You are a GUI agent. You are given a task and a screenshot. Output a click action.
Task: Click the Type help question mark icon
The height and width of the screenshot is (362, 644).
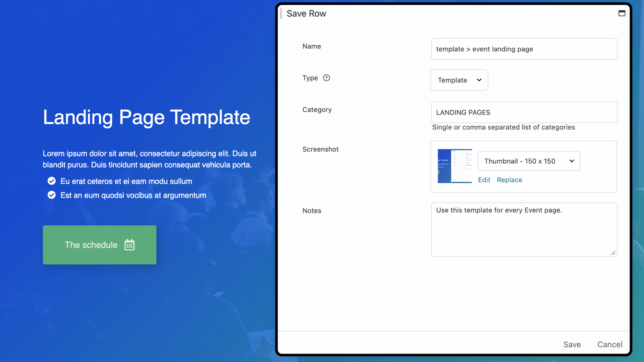[326, 78]
